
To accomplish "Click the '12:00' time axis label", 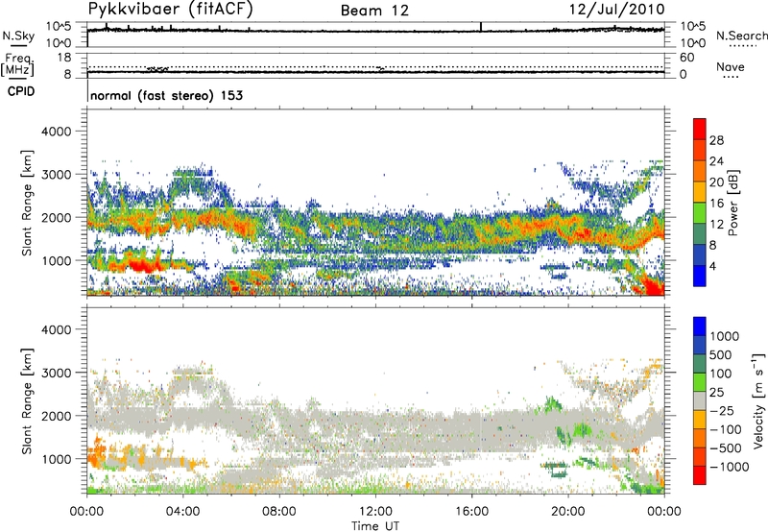I will (375, 512).
